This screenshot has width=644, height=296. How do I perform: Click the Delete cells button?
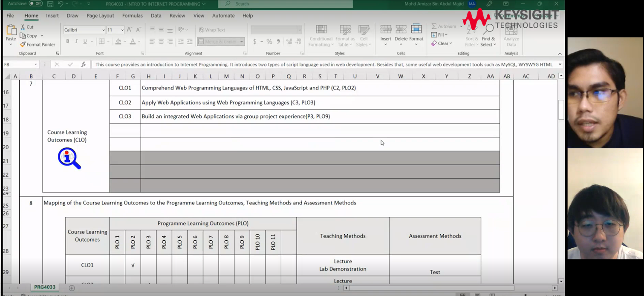tap(401, 35)
